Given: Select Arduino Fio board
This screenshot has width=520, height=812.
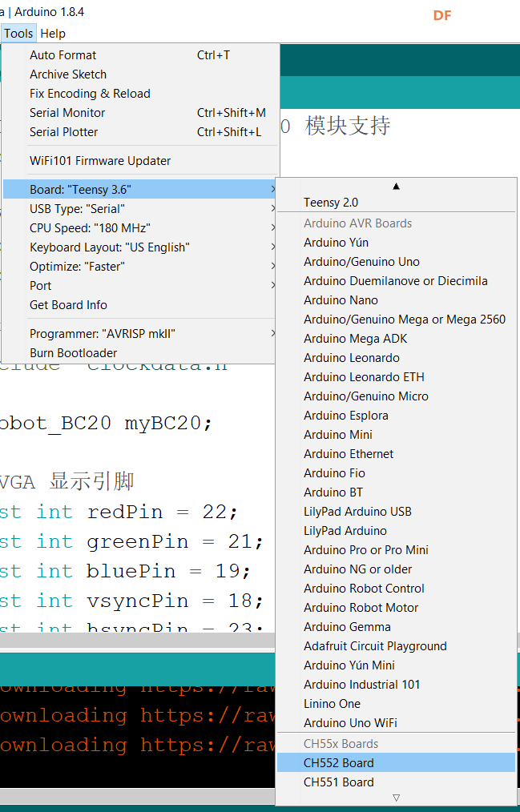Looking at the screenshot, I should coord(397,472).
